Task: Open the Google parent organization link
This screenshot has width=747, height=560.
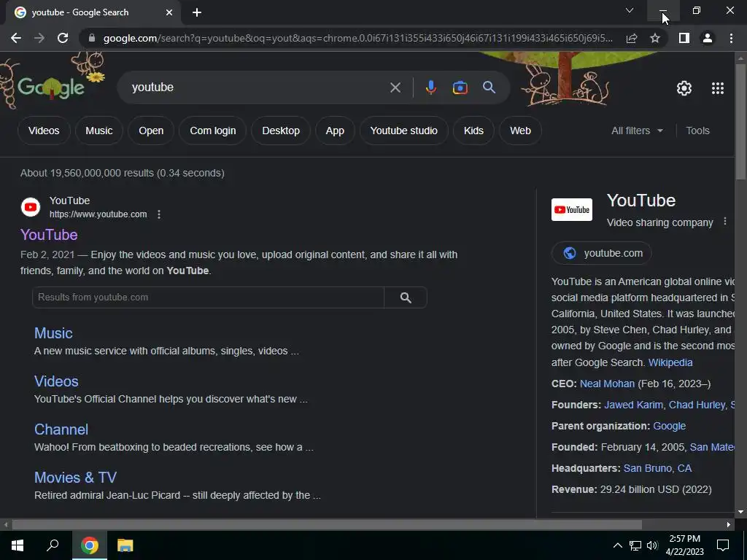Action: click(670, 426)
